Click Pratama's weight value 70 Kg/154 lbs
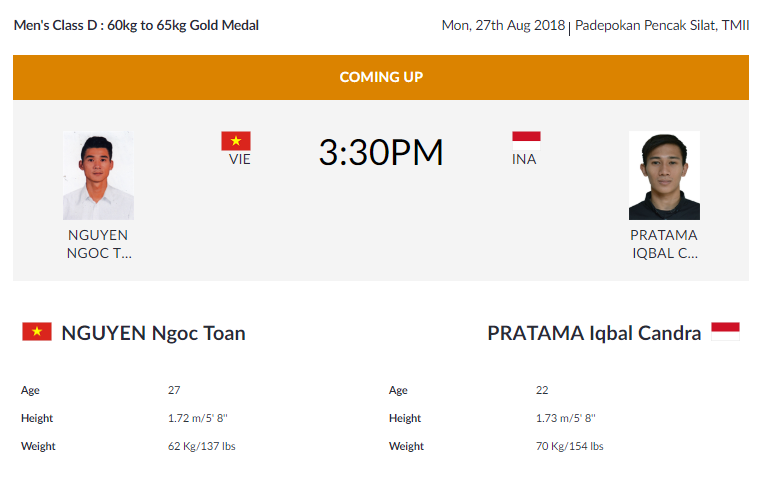The height and width of the screenshot is (486, 771). pyautogui.click(x=570, y=446)
